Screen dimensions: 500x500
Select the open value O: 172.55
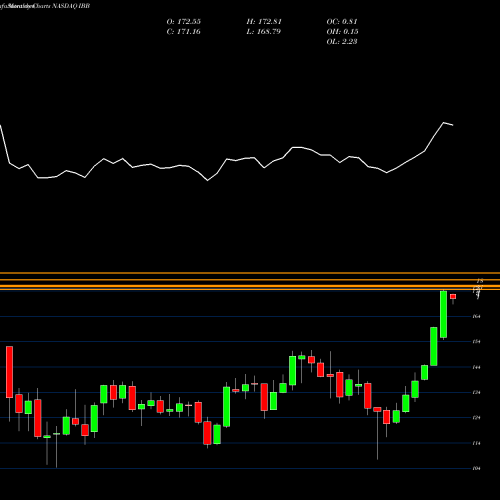coord(184,22)
